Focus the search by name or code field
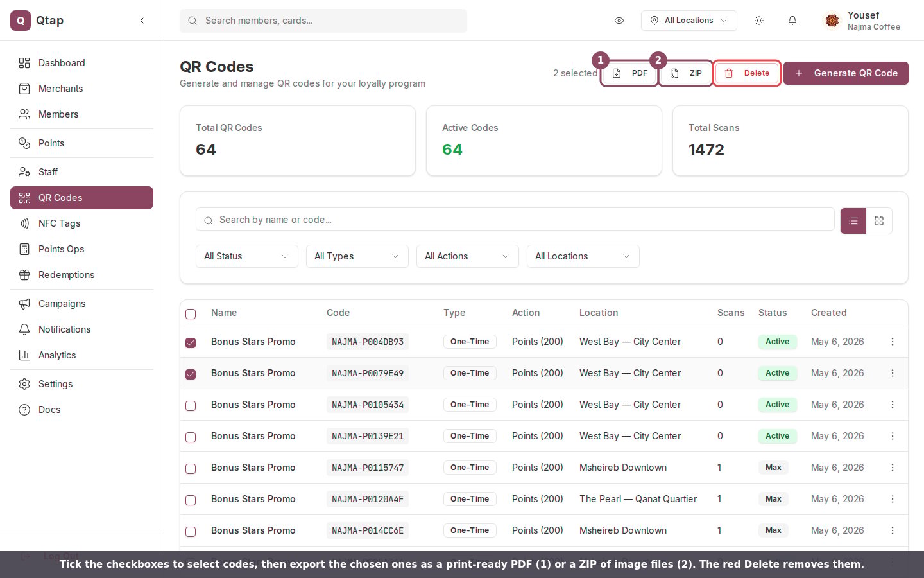The height and width of the screenshot is (578, 924). (x=515, y=220)
